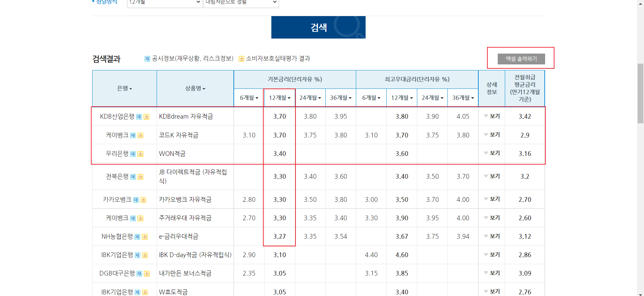The image size is (644, 296).
Task: Expand 보기 details for W효도적금
Action: [x=492, y=291]
